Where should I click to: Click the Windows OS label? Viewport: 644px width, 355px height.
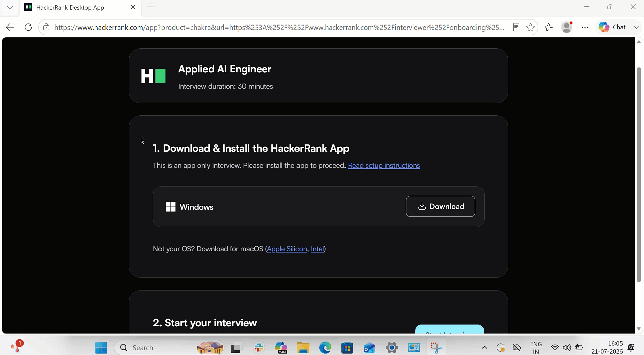196,207
